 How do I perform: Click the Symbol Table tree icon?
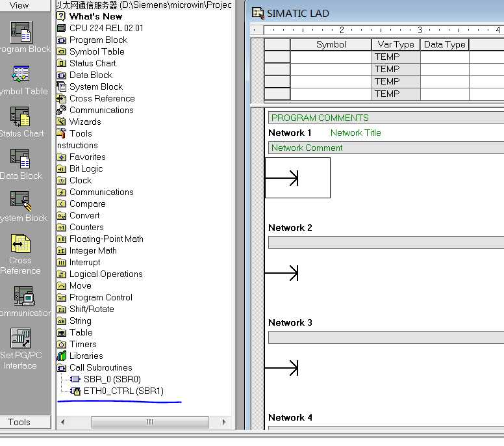(x=61, y=51)
